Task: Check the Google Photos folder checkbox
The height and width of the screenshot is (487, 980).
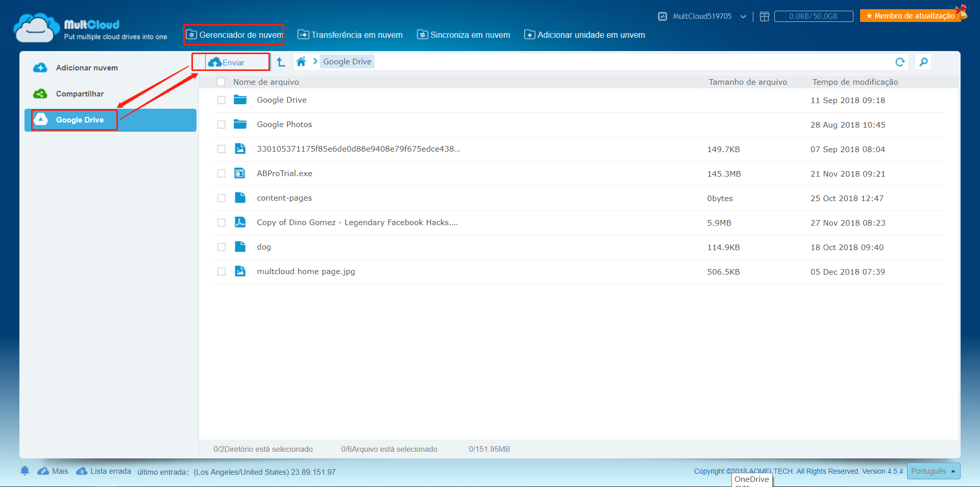Action: pos(222,125)
